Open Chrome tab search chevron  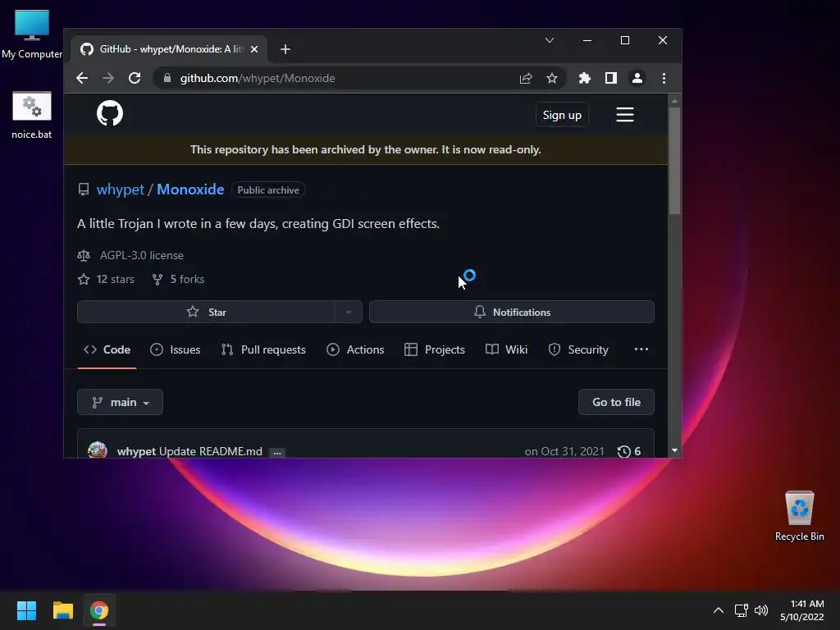click(549, 40)
